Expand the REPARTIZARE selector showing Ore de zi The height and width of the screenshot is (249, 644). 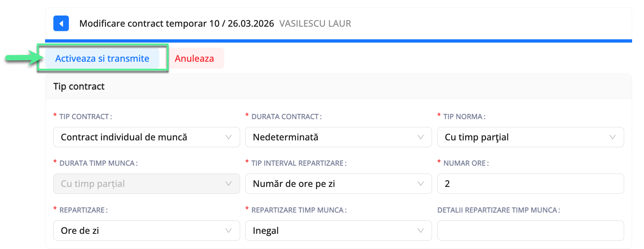coord(146,230)
